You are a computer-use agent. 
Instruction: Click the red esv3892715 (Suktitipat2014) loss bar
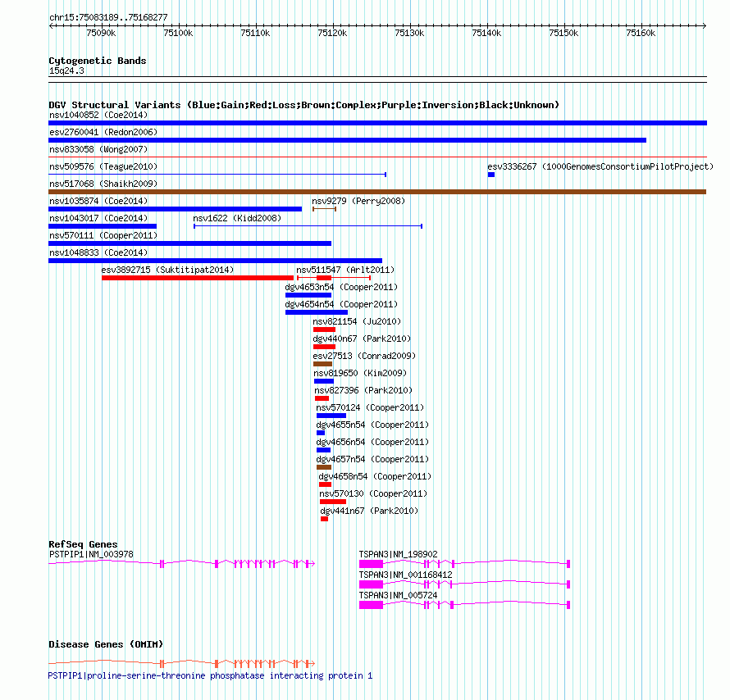click(198, 278)
